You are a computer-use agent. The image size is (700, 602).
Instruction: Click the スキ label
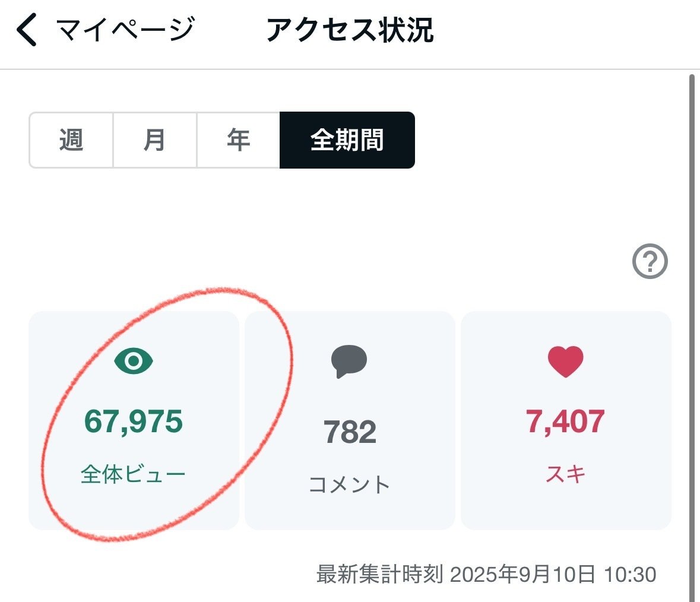tap(565, 474)
